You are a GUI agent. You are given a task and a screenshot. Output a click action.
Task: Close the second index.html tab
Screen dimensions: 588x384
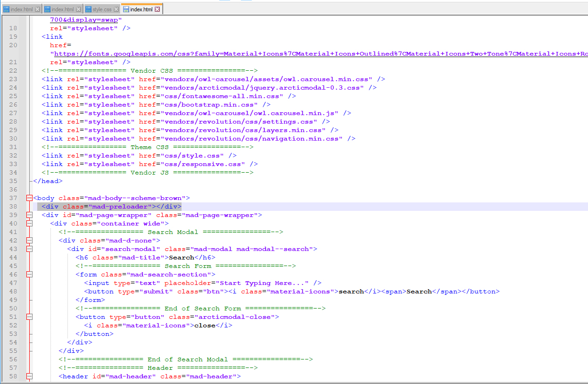click(x=78, y=9)
